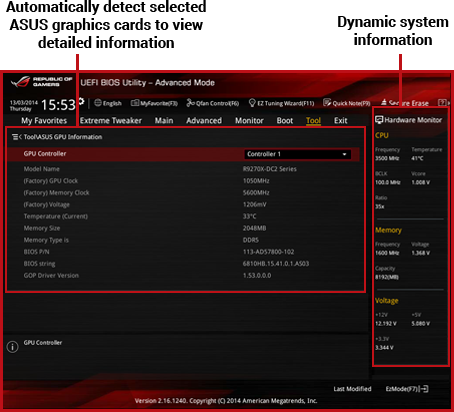Click the Vcore value 1.008 V

[421, 182]
